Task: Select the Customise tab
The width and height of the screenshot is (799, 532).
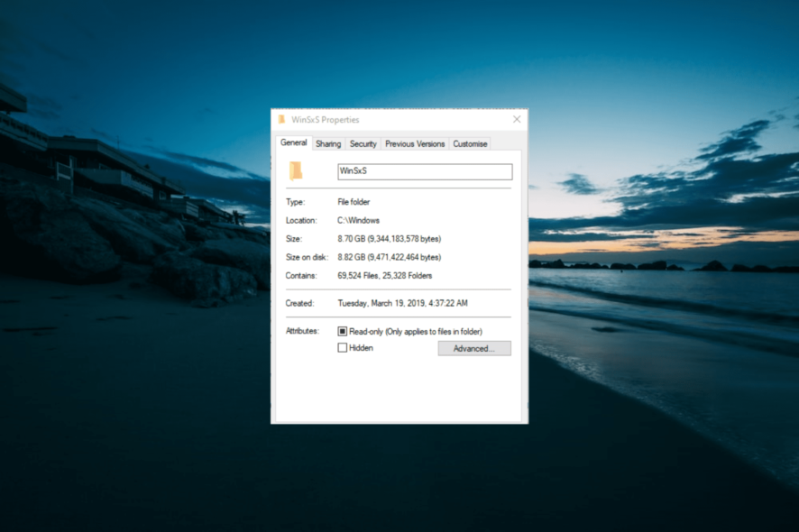Action: click(469, 142)
